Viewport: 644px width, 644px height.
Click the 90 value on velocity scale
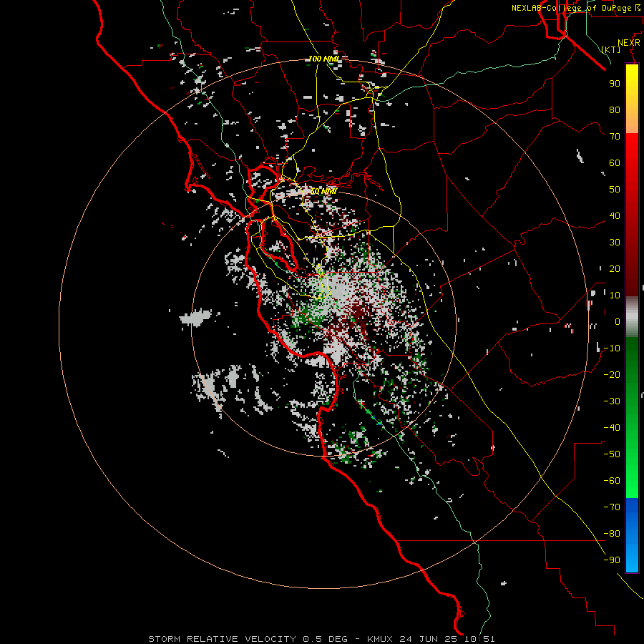point(615,84)
